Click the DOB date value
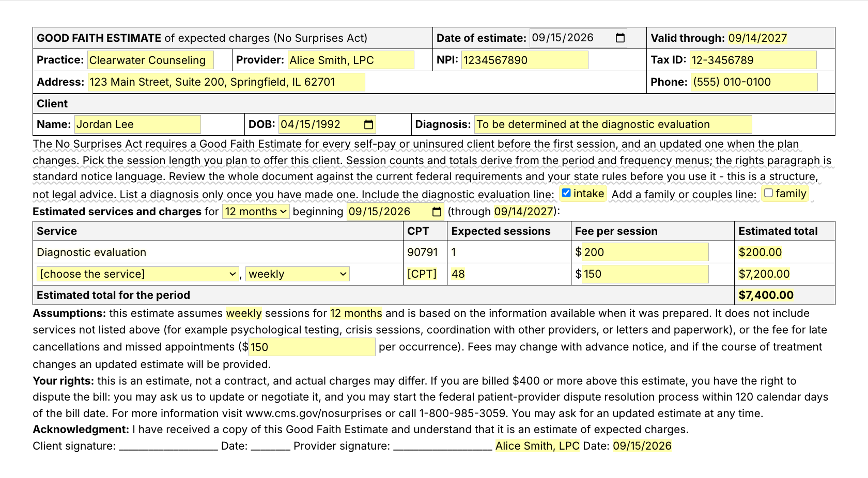Viewport: 868px width, 478px height. coord(311,124)
